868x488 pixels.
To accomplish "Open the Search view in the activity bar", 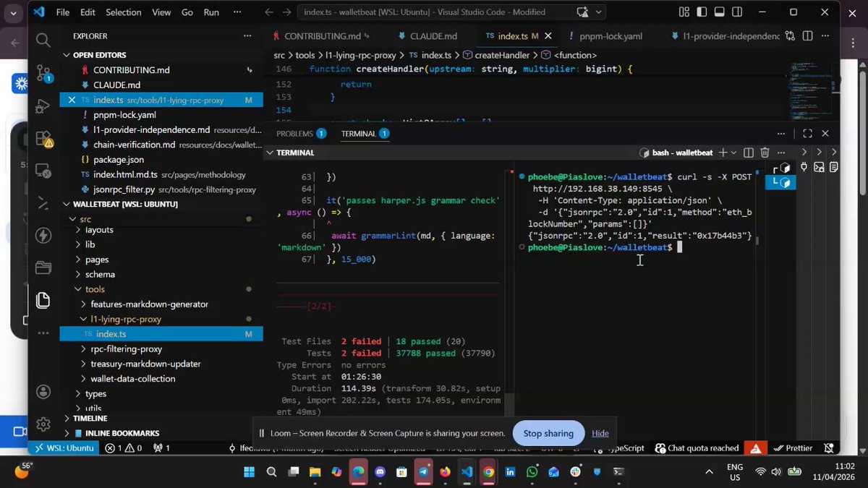I will (43, 40).
